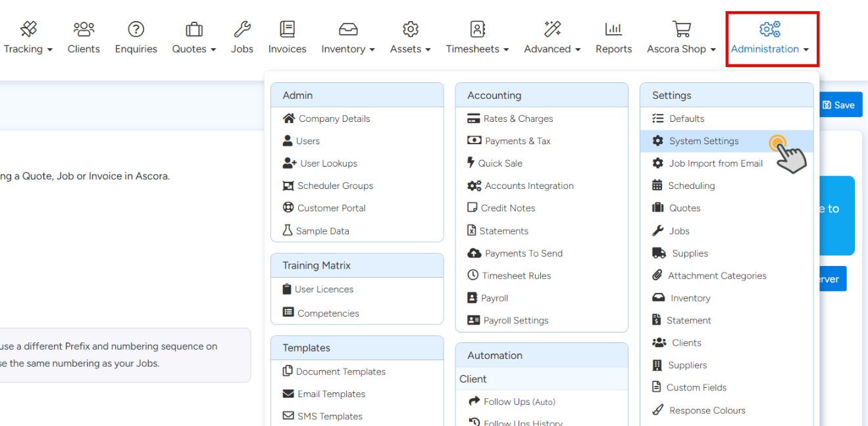Click the Sample Data flask icon
Image resolution: width=868 pixels, height=426 pixels.
[x=288, y=230]
